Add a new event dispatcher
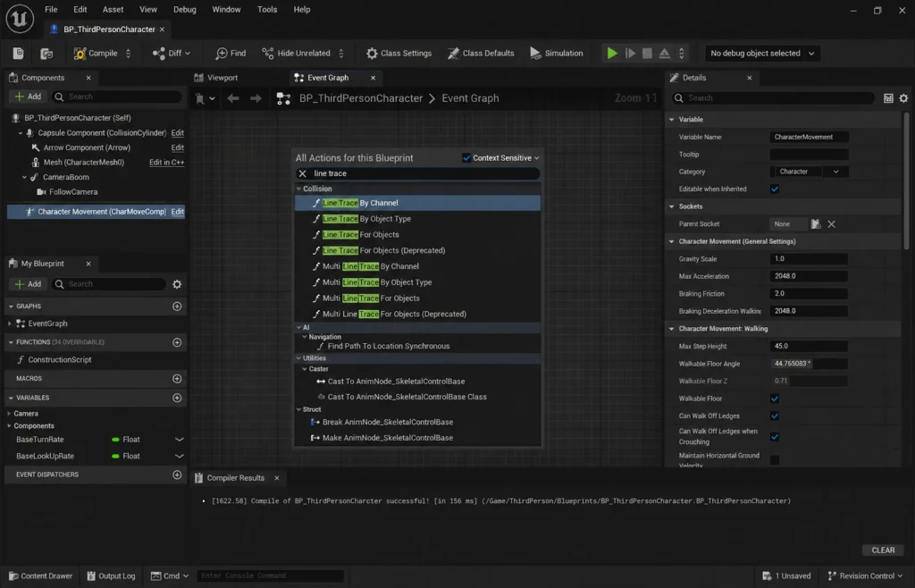This screenshot has width=915, height=588. (x=177, y=475)
